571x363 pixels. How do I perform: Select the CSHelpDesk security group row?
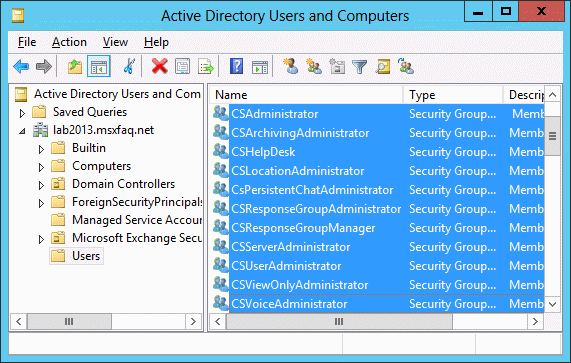(x=378, y=152)
